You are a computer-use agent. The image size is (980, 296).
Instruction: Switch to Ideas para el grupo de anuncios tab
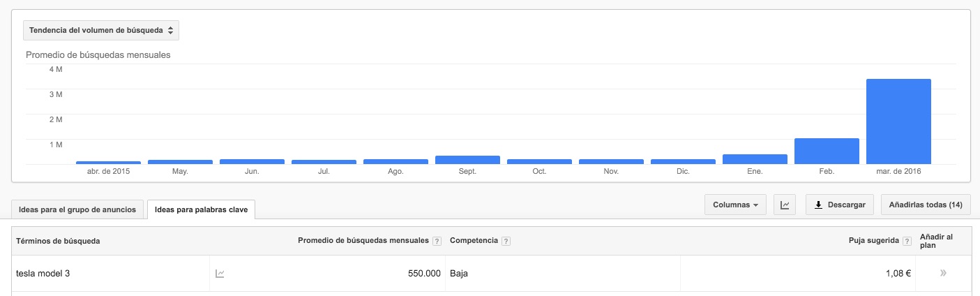(77, 209)
